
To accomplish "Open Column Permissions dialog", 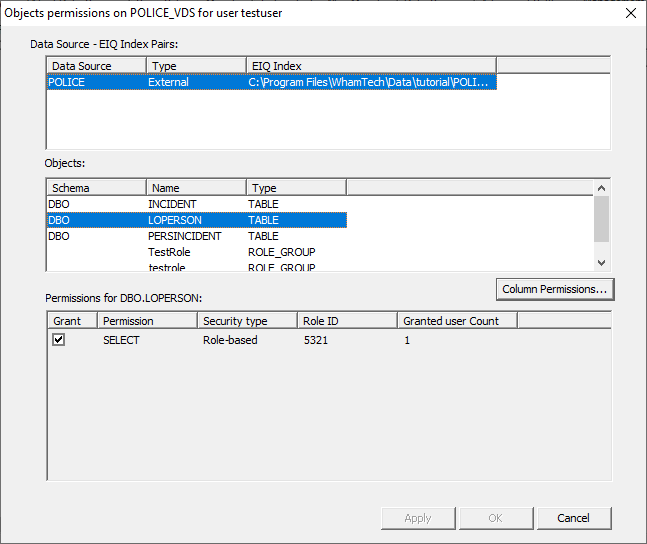I will [x=554, y=289].
